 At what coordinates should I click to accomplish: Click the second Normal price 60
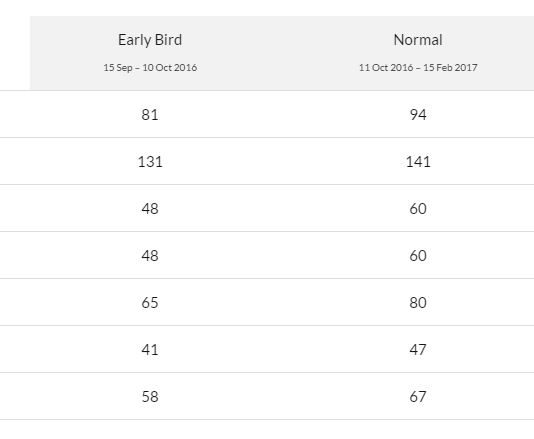pos(418,255)
